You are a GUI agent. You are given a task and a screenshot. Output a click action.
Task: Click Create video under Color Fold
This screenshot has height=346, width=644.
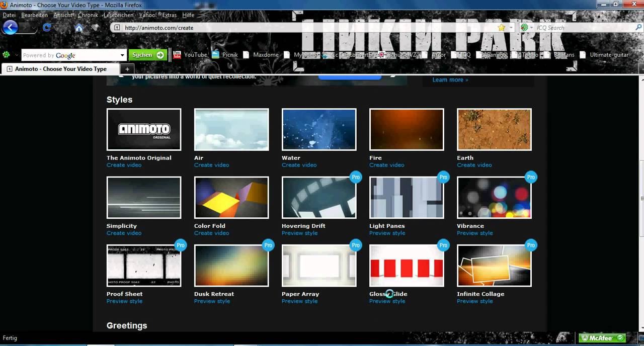211,233
